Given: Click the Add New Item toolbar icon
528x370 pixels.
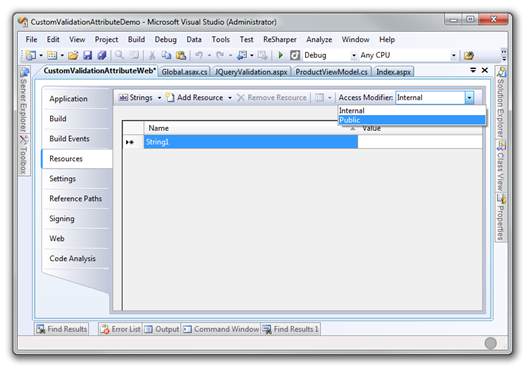Looking at the screenshot, I should pyautogui.click(x=52, y=55).
